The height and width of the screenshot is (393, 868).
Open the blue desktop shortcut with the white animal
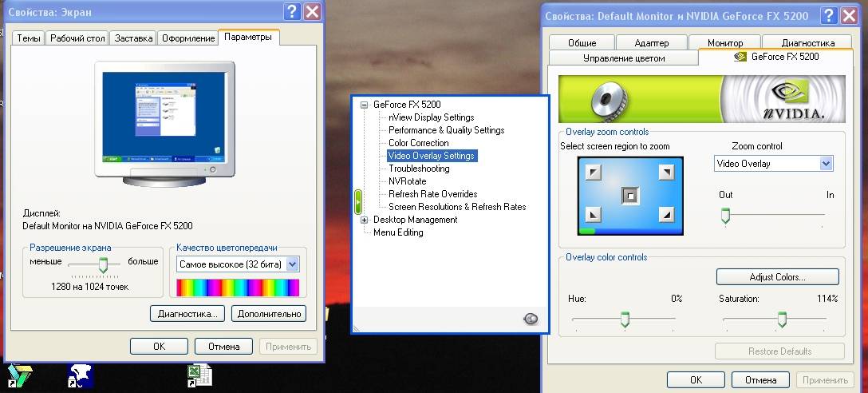tap(81, 375)
